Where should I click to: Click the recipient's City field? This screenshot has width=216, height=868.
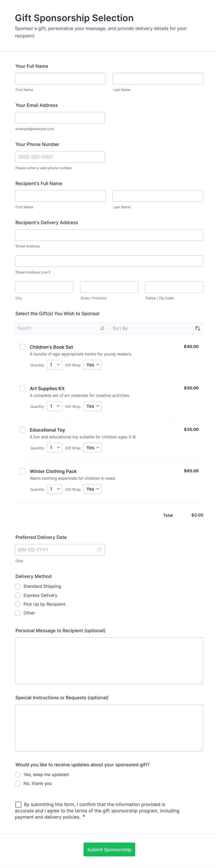44,287
